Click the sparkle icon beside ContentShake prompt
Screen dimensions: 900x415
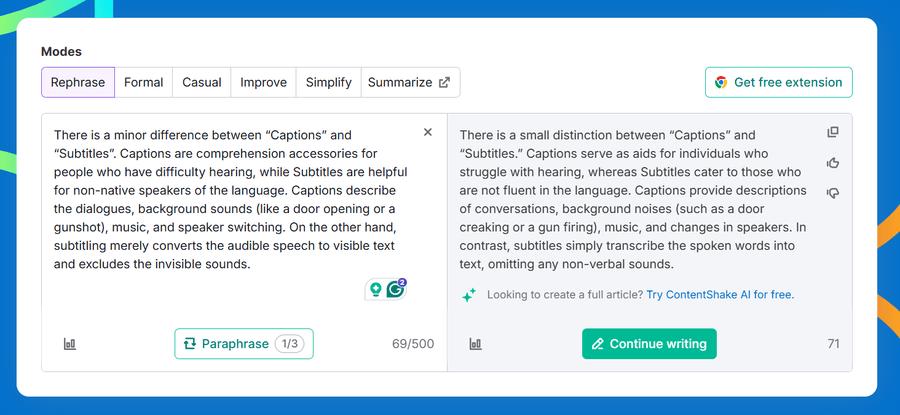coord(469,295)
